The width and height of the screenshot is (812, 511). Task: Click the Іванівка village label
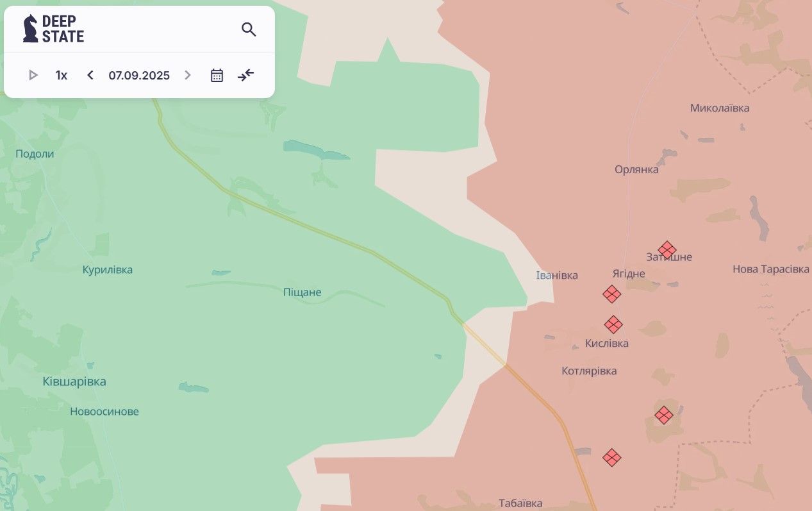(557, 275)
